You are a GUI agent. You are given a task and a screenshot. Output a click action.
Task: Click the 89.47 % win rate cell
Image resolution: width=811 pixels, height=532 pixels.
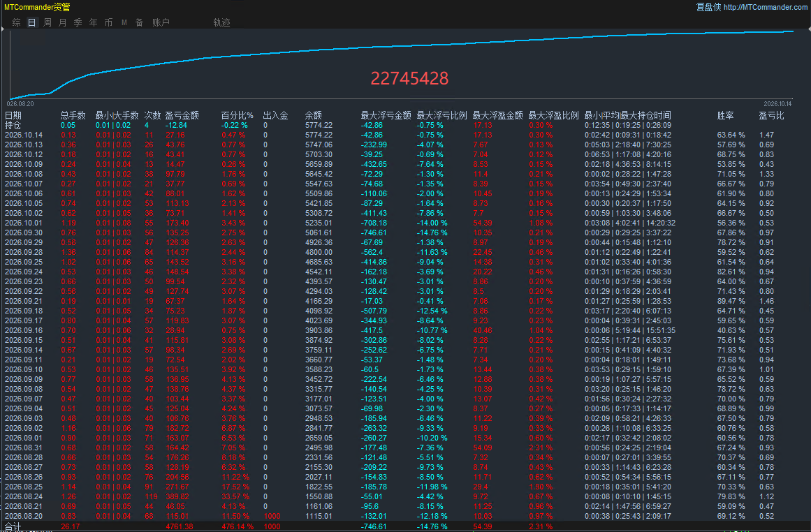(731, 301)
